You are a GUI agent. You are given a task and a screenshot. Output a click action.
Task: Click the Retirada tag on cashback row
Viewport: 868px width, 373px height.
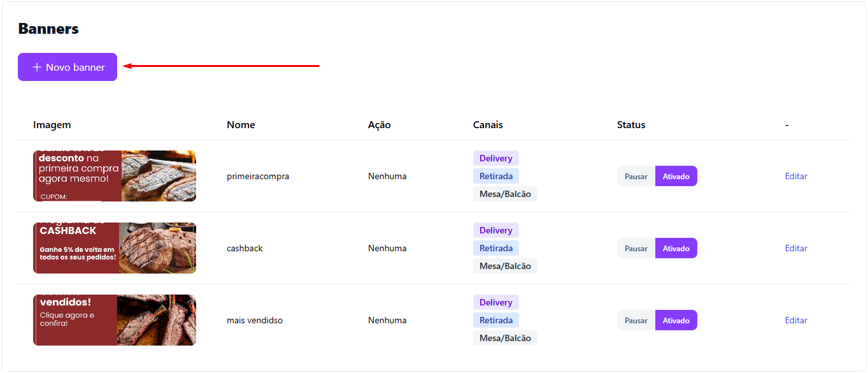[495, 248]
